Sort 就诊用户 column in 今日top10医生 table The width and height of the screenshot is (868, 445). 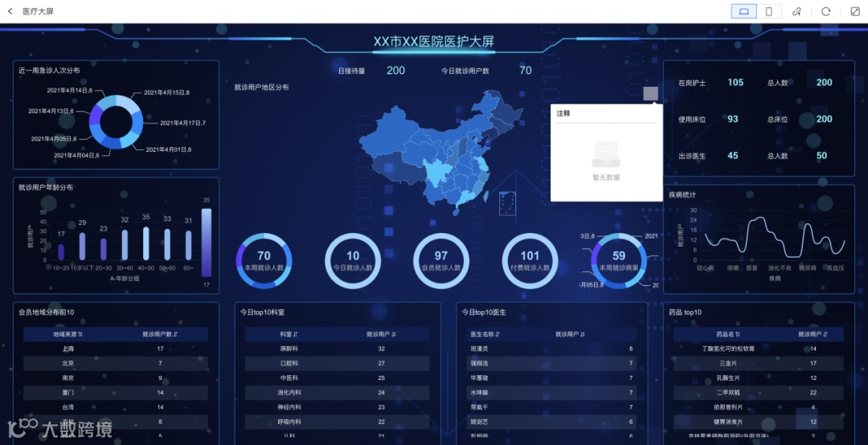coord(583,334)
